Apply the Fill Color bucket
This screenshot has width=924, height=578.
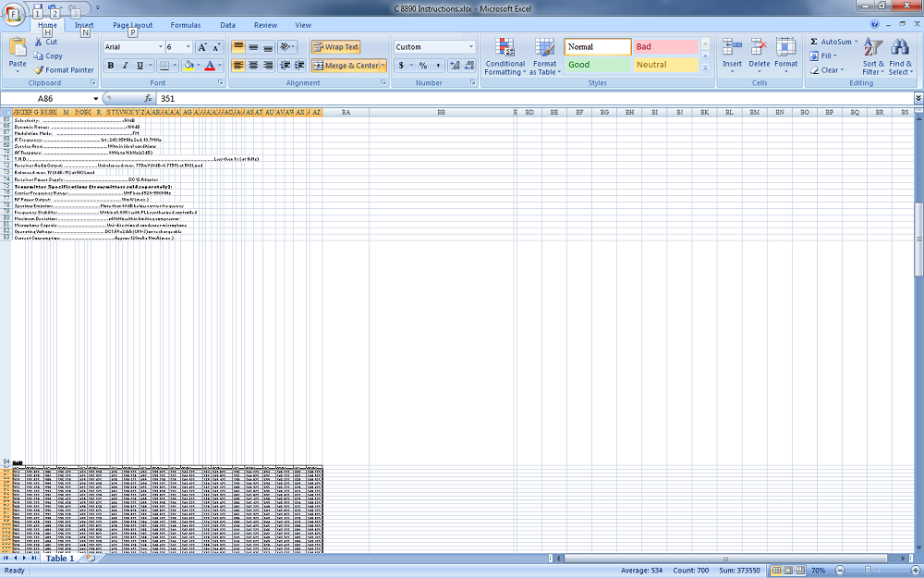tap(188, 66)
